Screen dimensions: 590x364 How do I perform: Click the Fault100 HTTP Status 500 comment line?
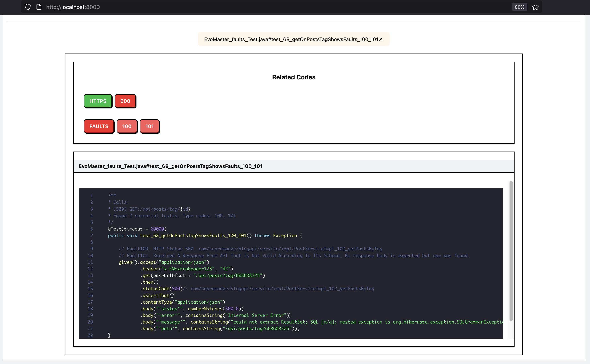(x=250, y=249)
